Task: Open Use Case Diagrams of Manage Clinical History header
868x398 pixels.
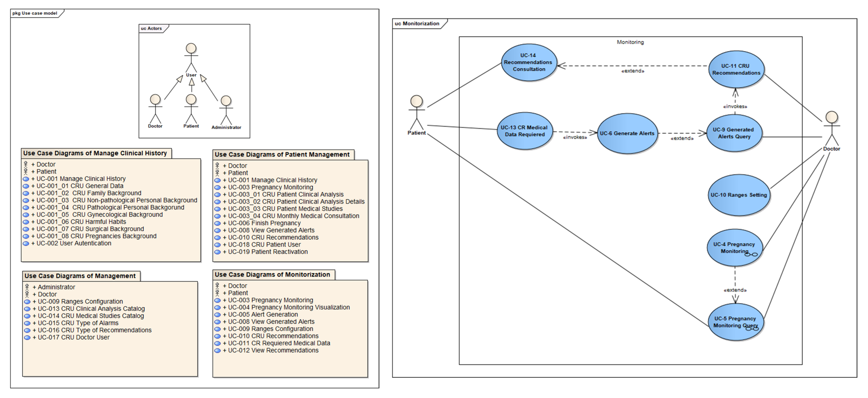Action: (95, 153)
